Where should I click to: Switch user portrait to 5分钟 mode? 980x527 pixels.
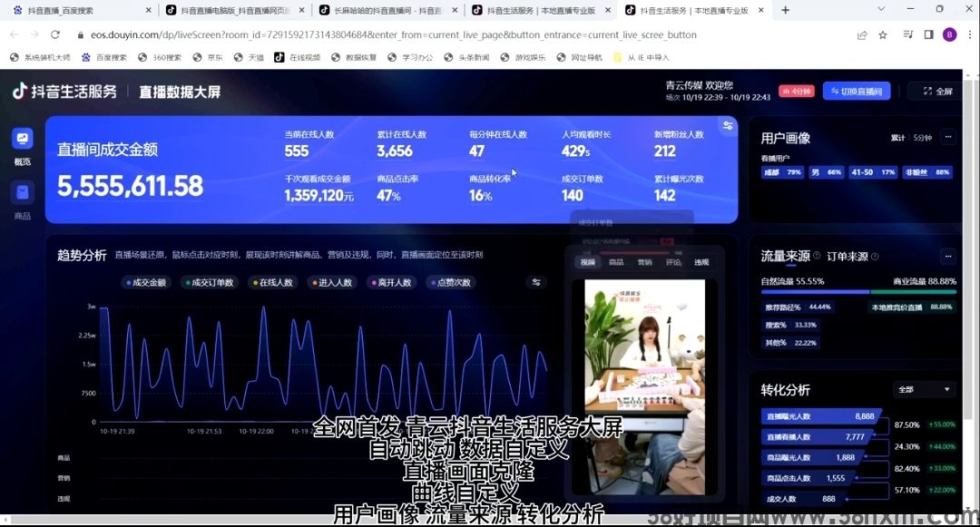pyautogui.click(x=923, y=138)
